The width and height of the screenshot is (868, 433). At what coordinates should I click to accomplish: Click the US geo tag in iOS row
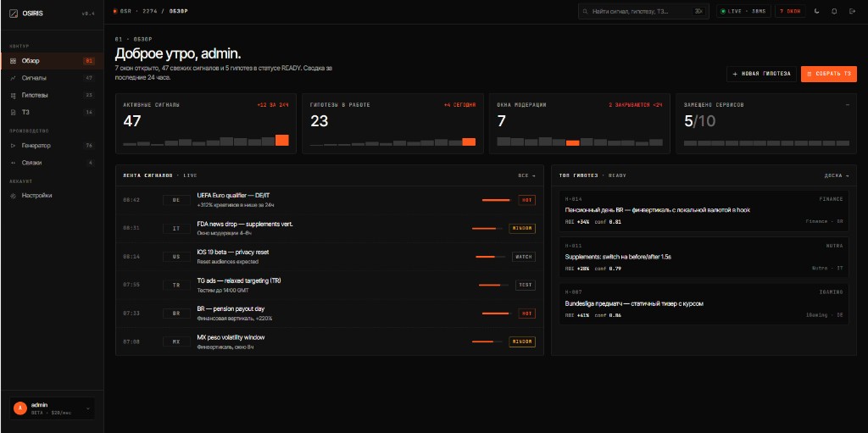tap(176, 257)
